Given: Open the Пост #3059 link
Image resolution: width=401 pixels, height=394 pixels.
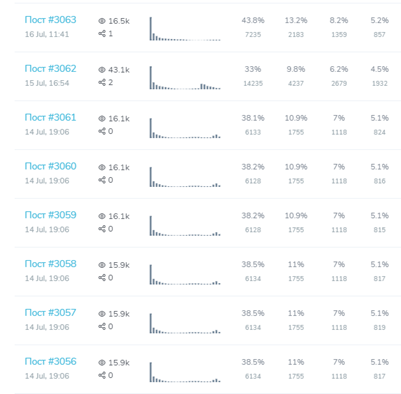Looking at the screenshot, I should 50,215.
